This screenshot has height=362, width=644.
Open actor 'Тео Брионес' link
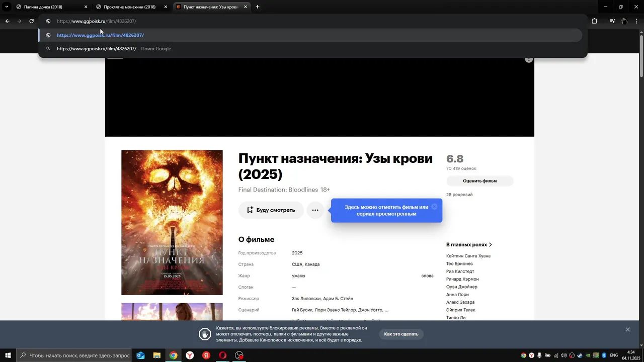(459, 264)
